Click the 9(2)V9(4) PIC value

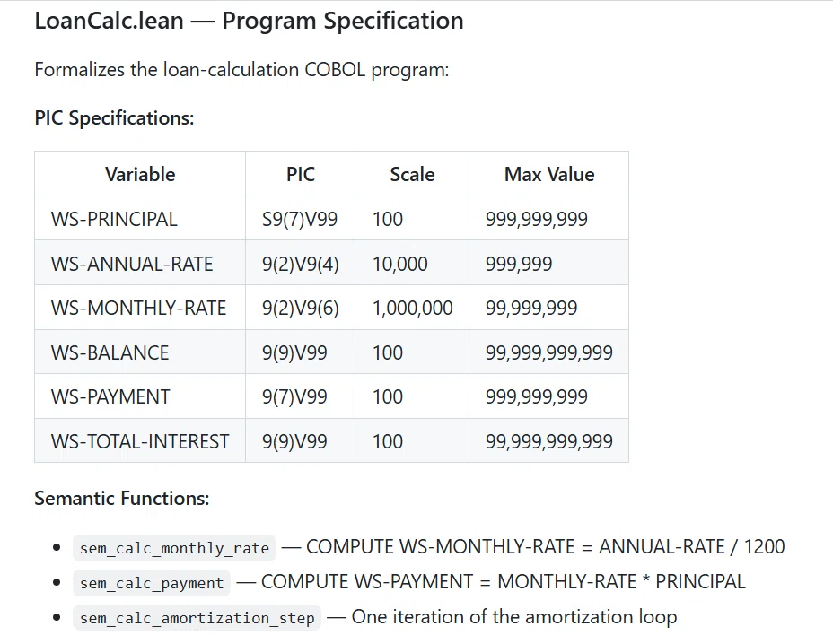coord(300,264)
